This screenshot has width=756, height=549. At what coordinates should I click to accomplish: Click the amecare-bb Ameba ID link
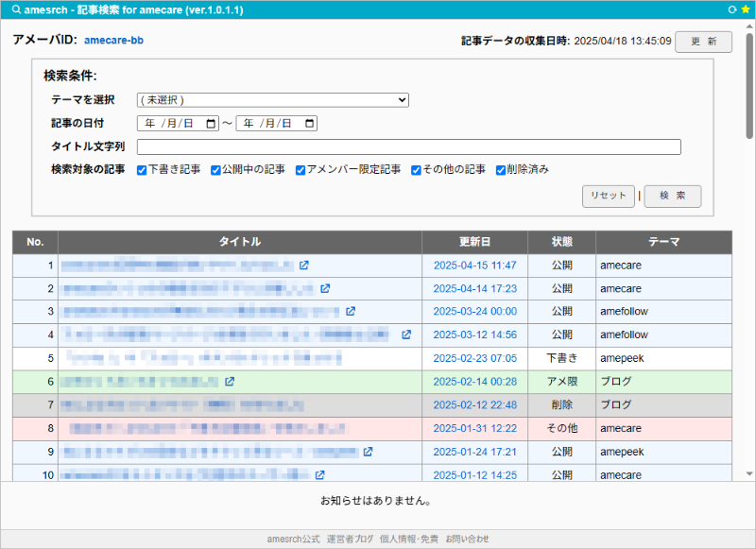113,42
